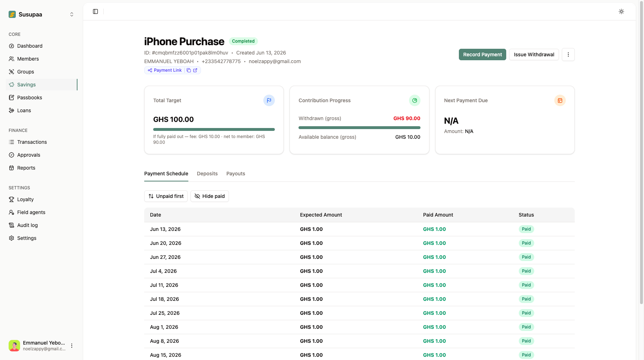644x360 pixels.
Task: Click the Emmanuel Yeboah avatar
Action: [x=14, y=346]
